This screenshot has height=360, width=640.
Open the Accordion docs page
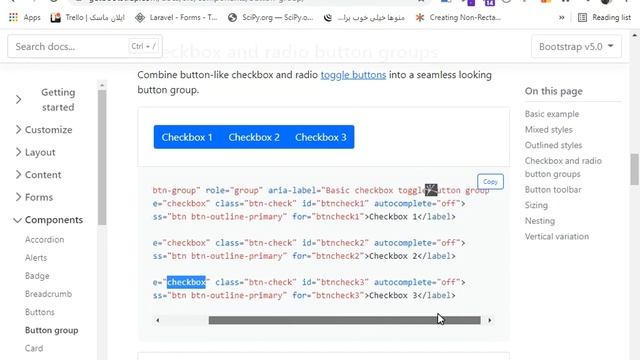point(44,240)
